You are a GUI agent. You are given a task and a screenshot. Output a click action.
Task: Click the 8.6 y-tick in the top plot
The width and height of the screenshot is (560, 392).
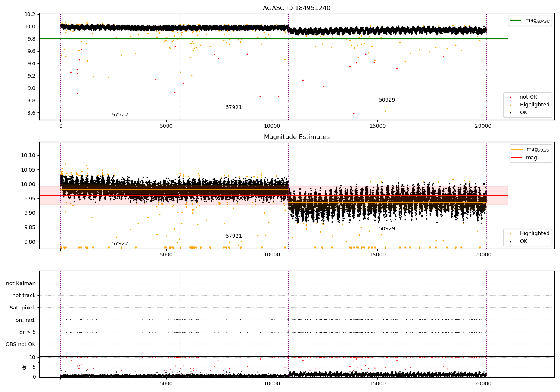point(31,113)
